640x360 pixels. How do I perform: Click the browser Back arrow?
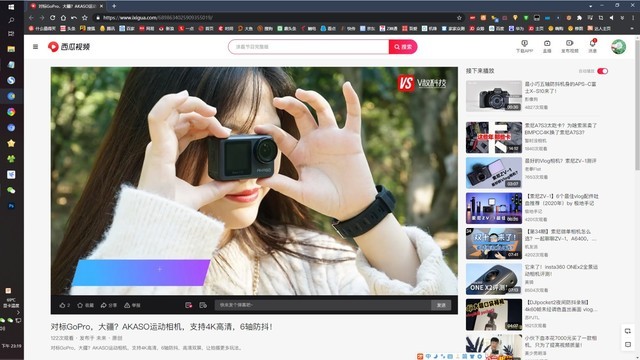click(31, 18)
